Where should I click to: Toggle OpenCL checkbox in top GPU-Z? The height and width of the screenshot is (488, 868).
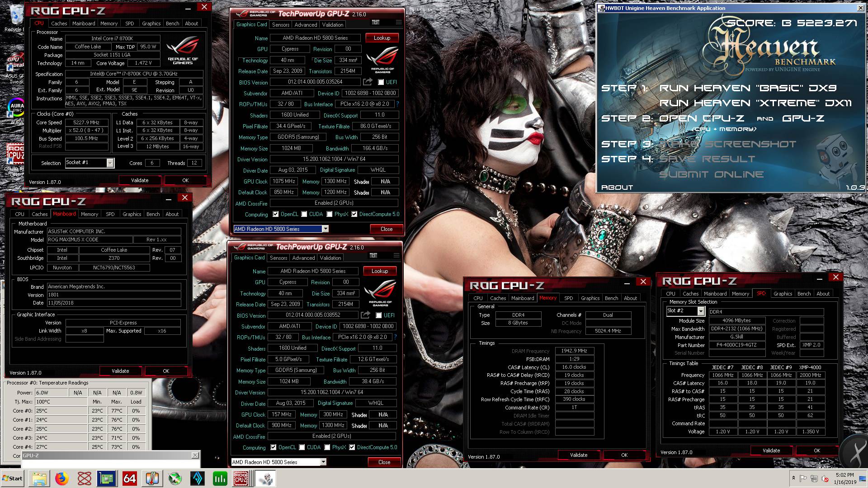[x=275, y=214]
